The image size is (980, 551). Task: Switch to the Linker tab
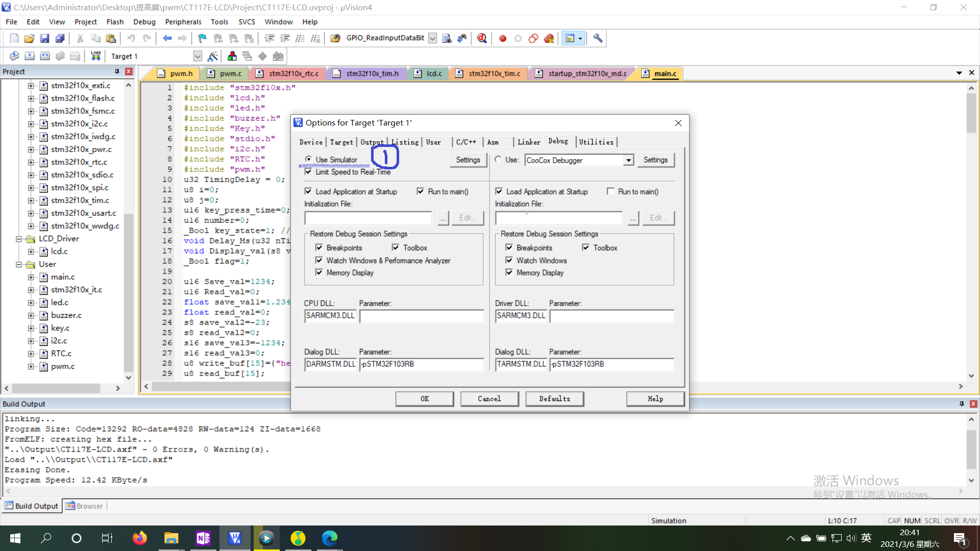click(528, 142)
